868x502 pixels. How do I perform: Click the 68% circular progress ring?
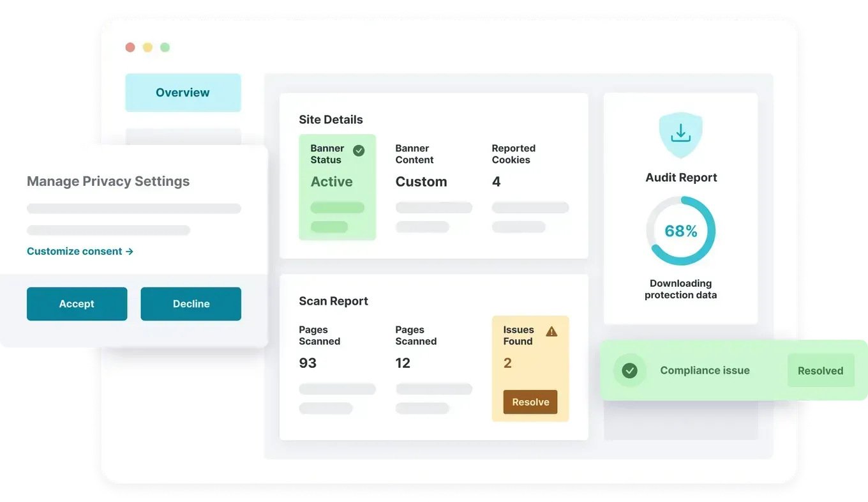(x=681, y=231)
